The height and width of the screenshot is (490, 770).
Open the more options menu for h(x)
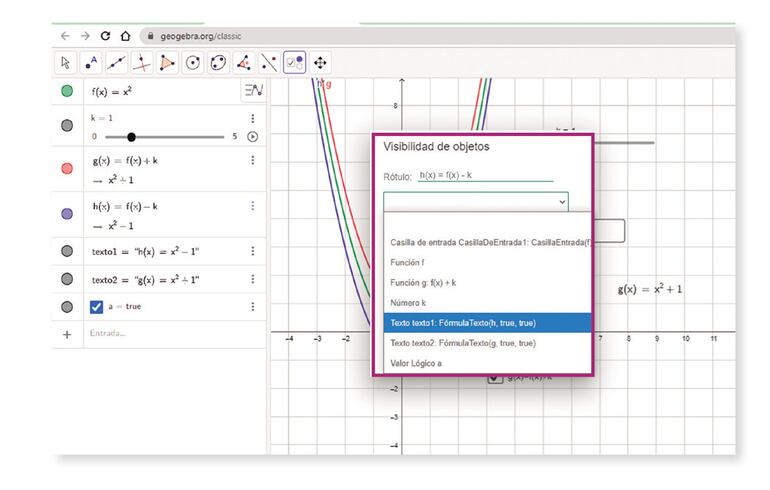coord(252,206)
